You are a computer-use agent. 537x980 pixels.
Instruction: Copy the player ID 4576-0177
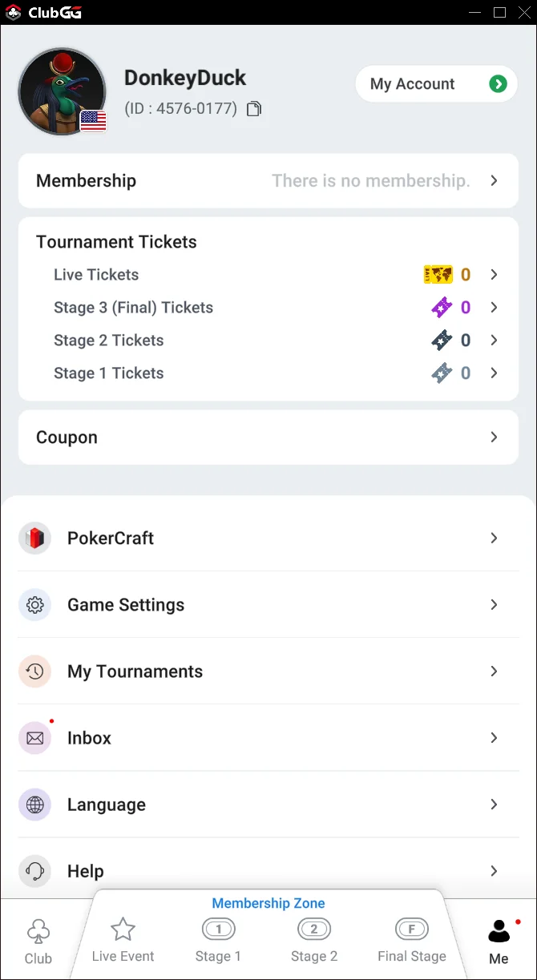pos(253,107)
